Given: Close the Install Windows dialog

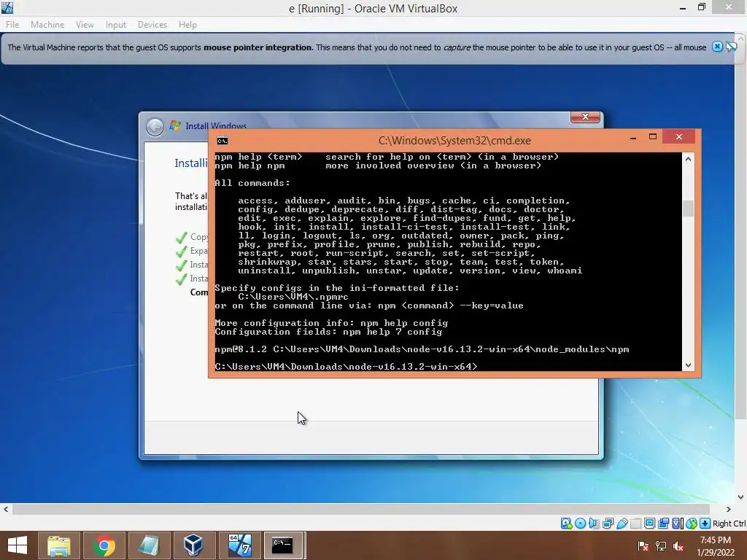Looking at the screenshot, I should tap(585, 117).
